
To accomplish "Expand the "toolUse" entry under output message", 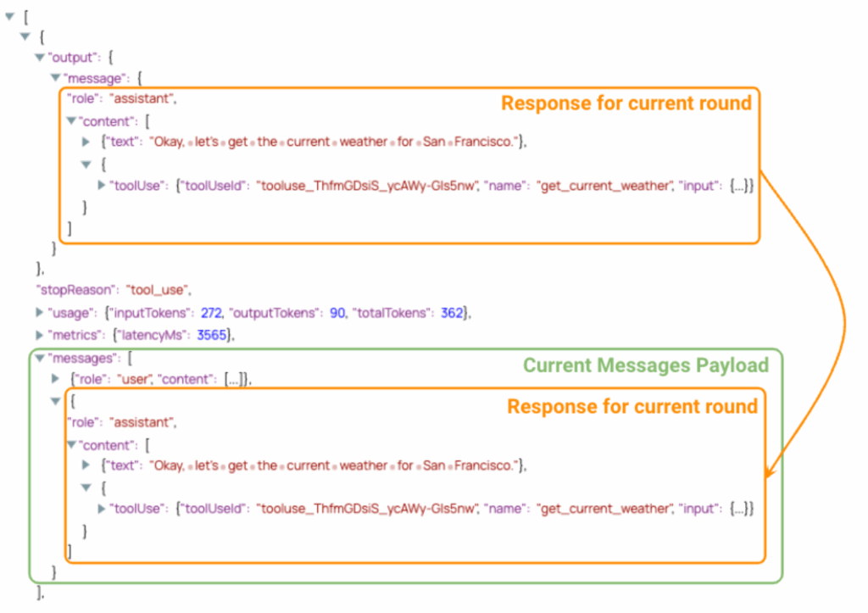I will [x=103, y=185].
